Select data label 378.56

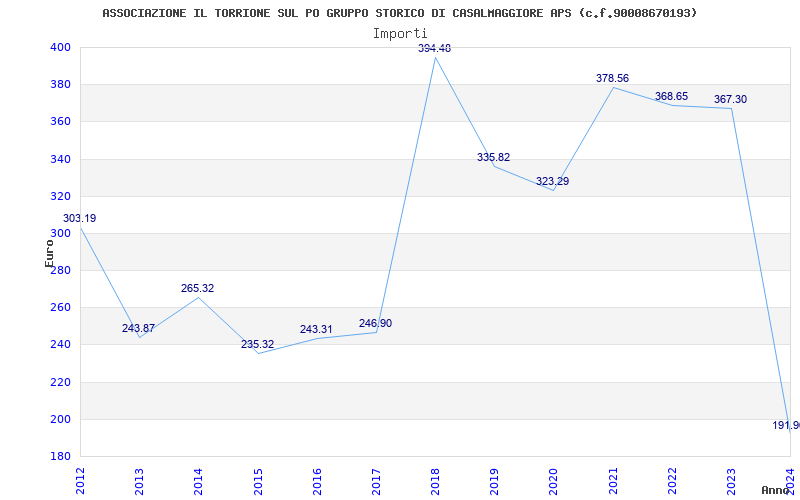coord(612,79)
